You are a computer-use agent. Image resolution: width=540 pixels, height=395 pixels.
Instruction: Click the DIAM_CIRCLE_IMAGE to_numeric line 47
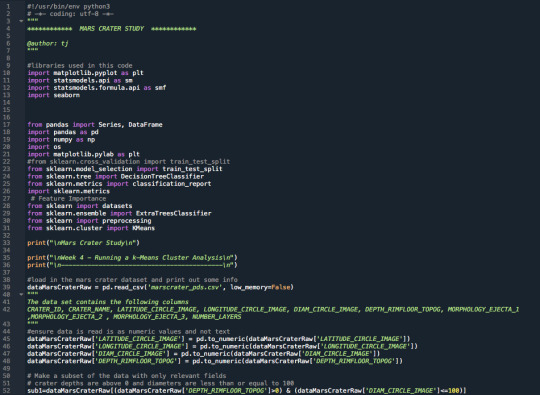click(204, 354)
